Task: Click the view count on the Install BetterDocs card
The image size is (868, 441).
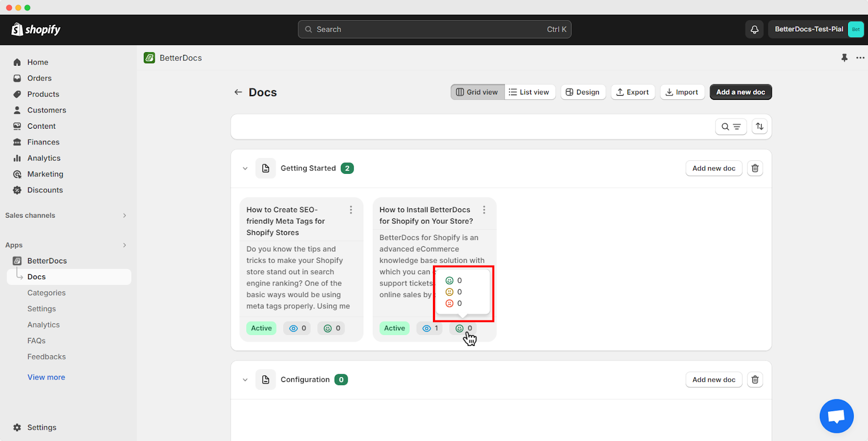Action: [x=430, y=328]
